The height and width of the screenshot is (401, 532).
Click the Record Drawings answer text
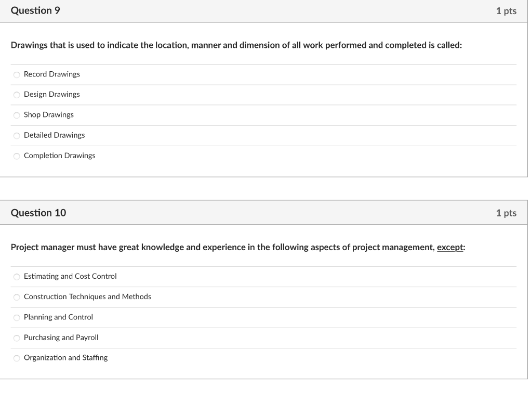coord(52,74)
